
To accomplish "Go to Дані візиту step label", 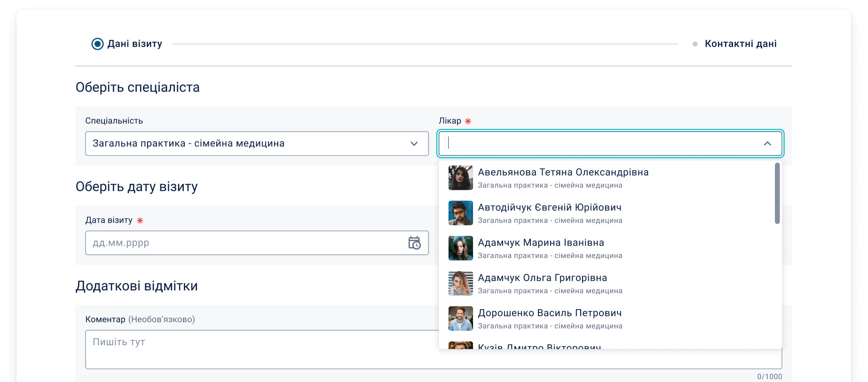I will (134, 44).
